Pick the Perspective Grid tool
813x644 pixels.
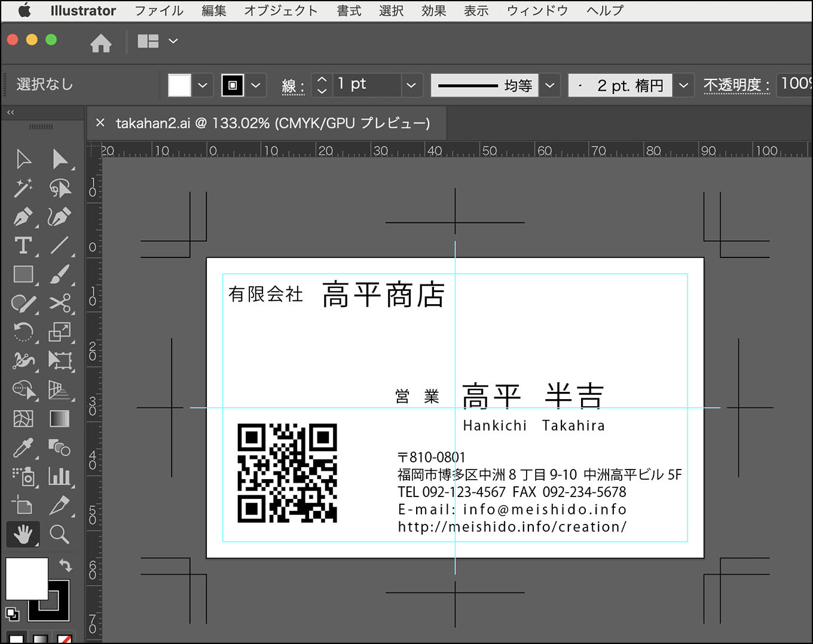coord(59,390)
